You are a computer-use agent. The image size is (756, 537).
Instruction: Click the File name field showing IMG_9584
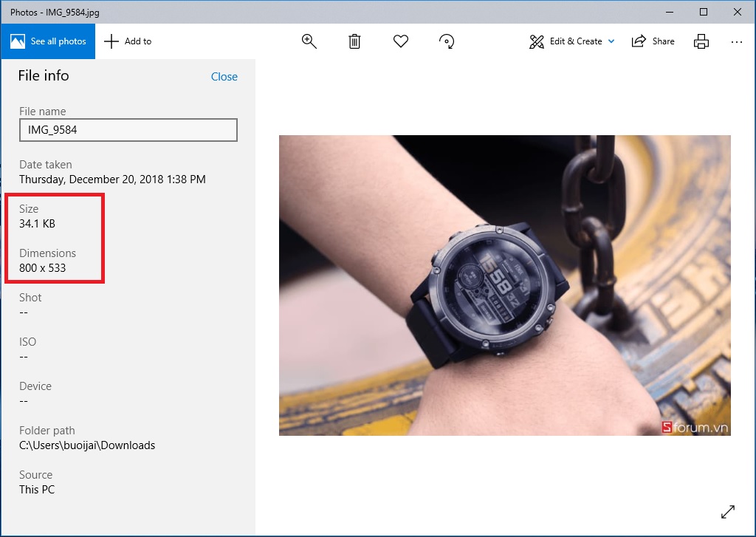[128, 130]
